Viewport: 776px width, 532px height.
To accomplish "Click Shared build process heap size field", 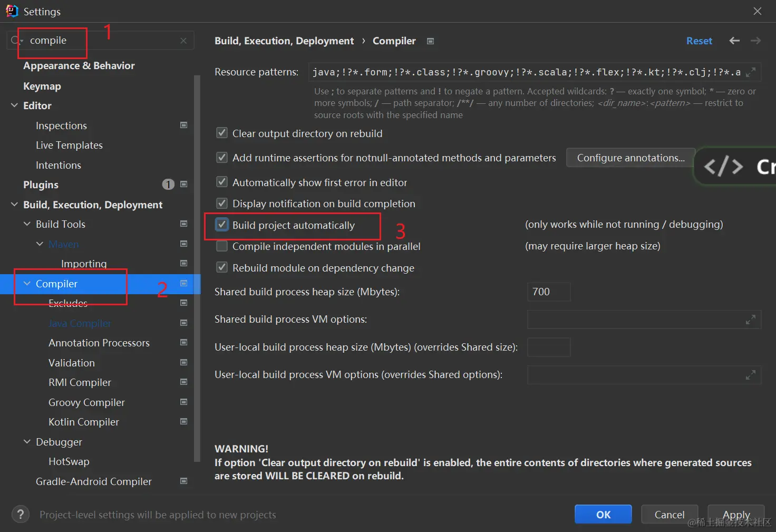I will (x=549, y=292).
